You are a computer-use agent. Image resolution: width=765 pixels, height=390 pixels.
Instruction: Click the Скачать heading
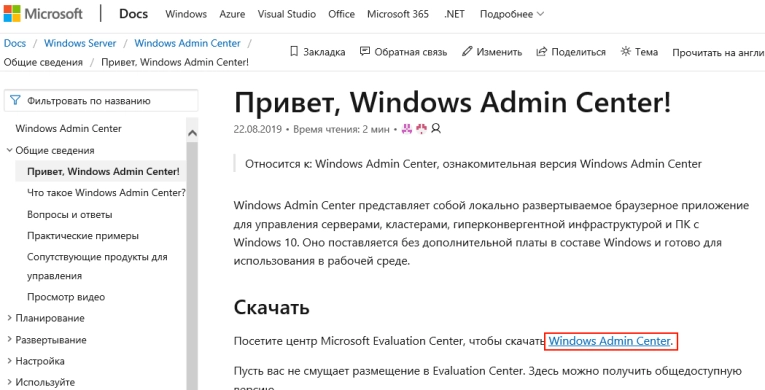272,307
